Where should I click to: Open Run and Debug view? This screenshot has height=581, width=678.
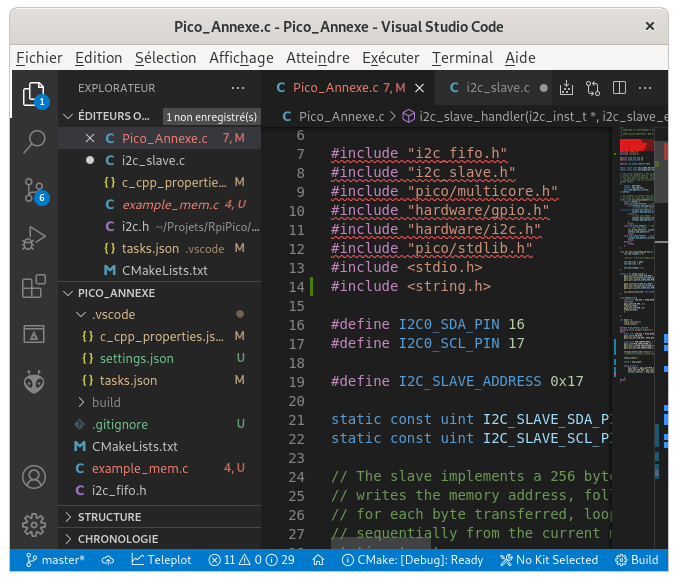34,238
